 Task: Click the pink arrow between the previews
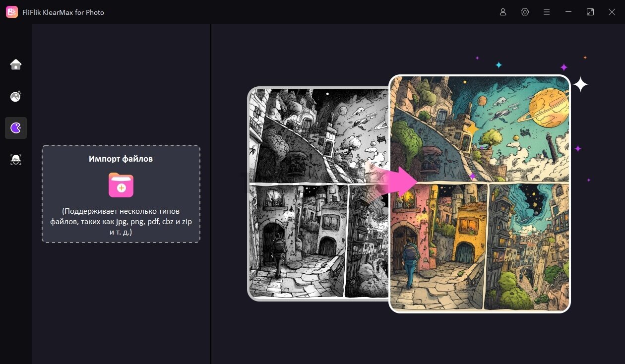[396, 180]
